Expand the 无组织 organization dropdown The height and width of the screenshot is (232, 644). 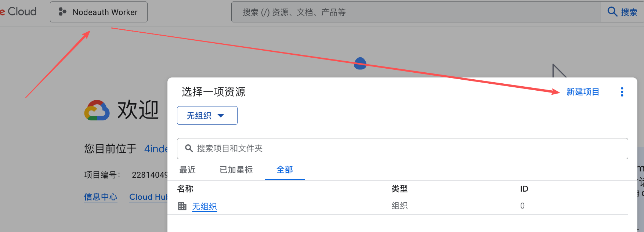(207, 116)
